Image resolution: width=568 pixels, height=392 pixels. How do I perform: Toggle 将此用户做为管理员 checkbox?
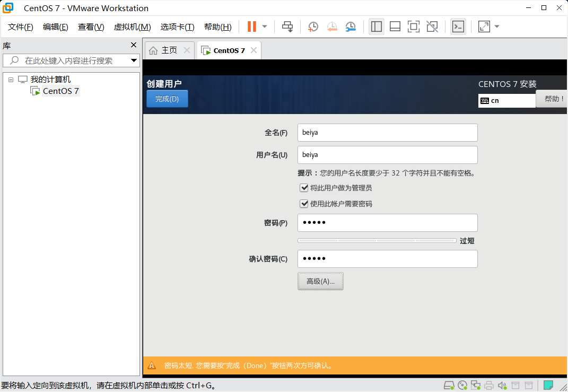point(304,188)
